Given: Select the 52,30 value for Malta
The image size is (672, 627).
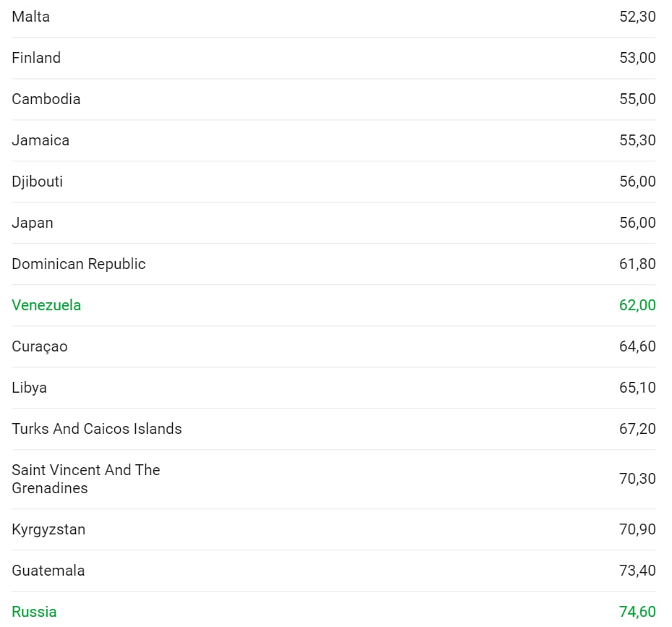Looking at the screenshot, I should coord(637,17).
